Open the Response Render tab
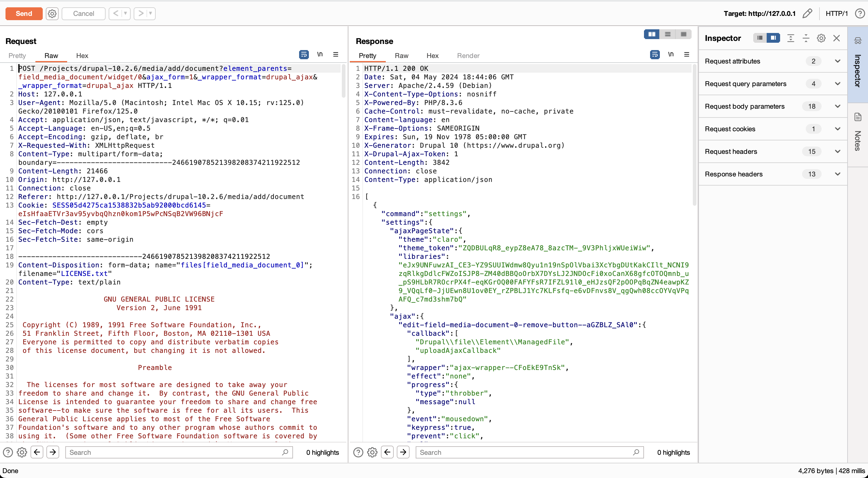Screen dimensions: 868x478 (x=468, y=56)
